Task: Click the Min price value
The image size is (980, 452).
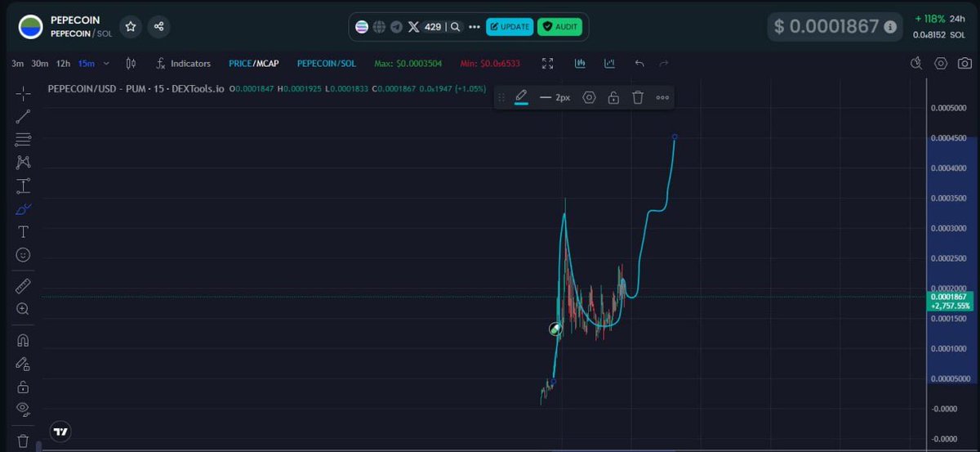Action: coord(490,63)
